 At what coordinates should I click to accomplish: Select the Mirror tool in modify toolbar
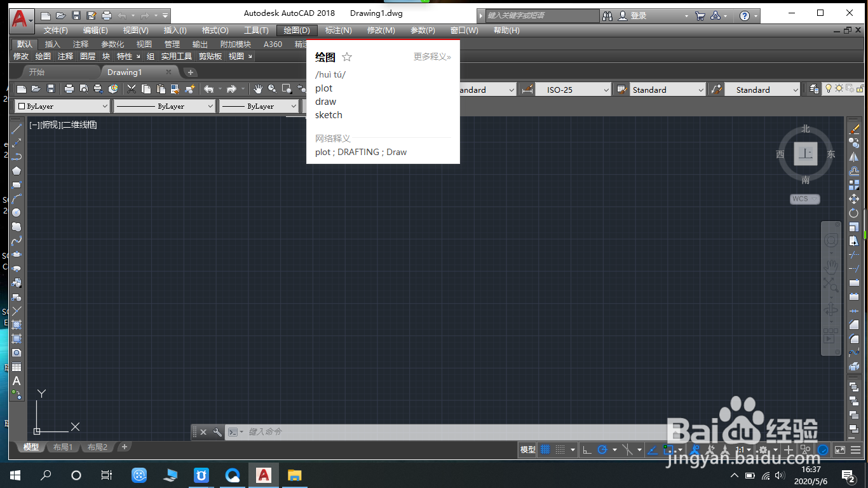[x=854, y=157]
